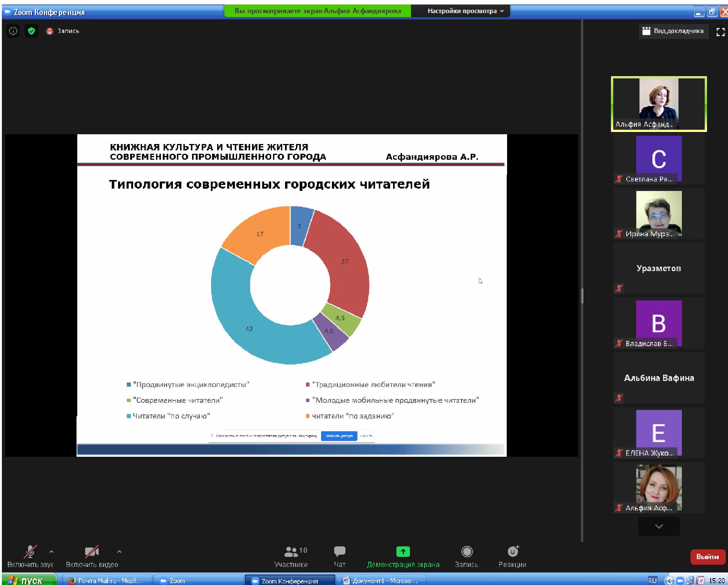The height and width of the screenshot is (585, 728).
Task: Switch to Документ1 Microsoft Word in taskbar
Action: pos(381,580)
